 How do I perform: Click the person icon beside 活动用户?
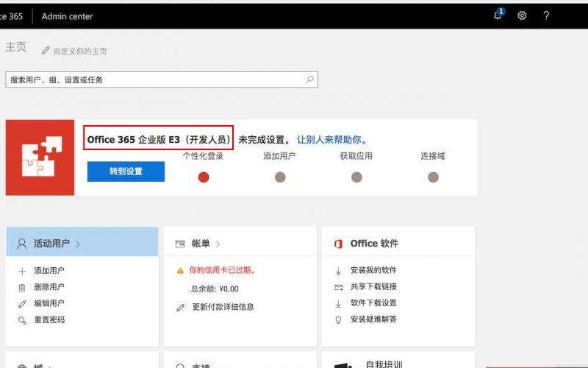(x=22, y=244)
